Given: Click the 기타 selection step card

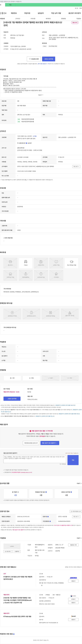Looking at the screenshot, I should click(70, 378).
